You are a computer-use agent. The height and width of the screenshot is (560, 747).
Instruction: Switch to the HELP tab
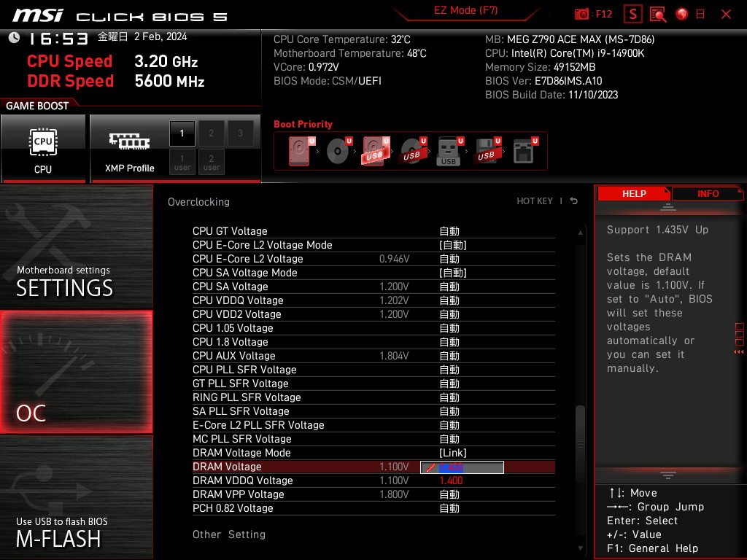634,194
